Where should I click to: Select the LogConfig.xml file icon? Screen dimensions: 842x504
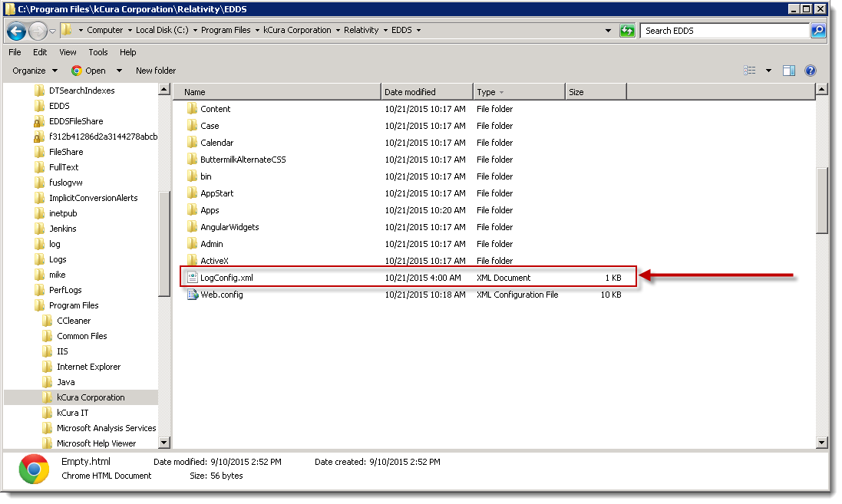pyautogui.click(x=193, y=278)
